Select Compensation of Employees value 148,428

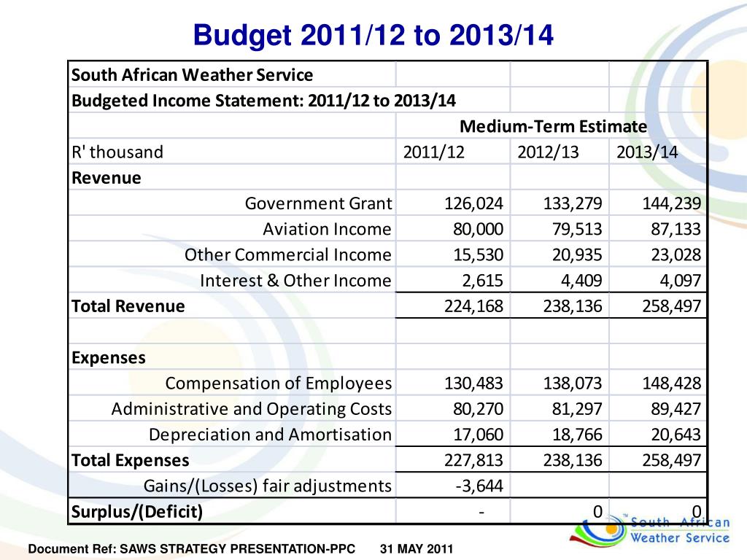(672, 384)
